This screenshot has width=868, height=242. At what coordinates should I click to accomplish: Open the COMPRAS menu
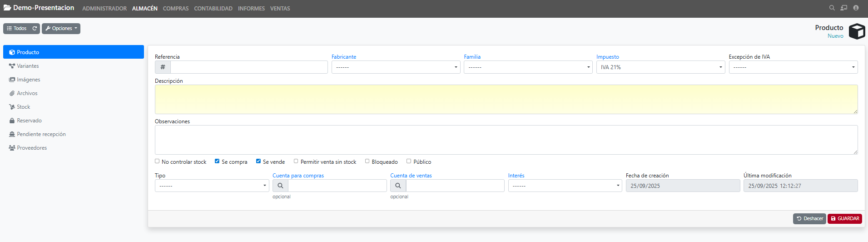point(176,9)
